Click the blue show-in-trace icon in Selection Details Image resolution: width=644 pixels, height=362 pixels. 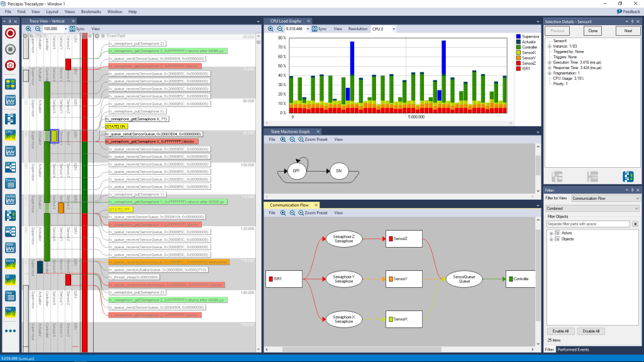click(x=628, y=177)
